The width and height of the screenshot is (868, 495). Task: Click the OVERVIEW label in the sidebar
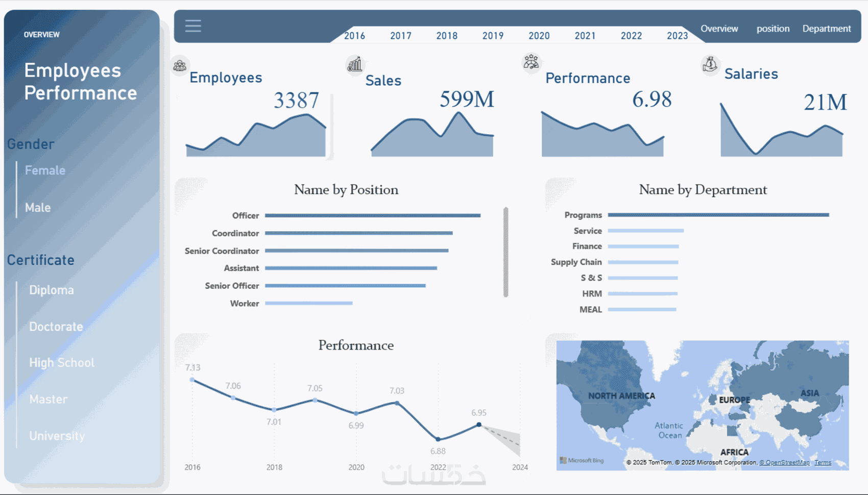[x=42, y=35]
